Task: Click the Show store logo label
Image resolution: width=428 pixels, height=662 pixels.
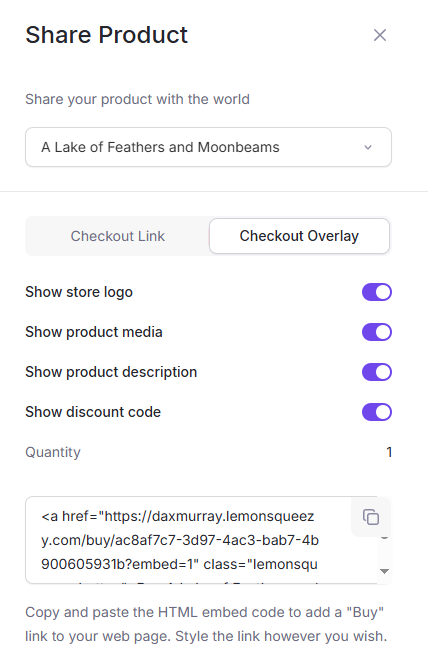Action: [79, 292]
